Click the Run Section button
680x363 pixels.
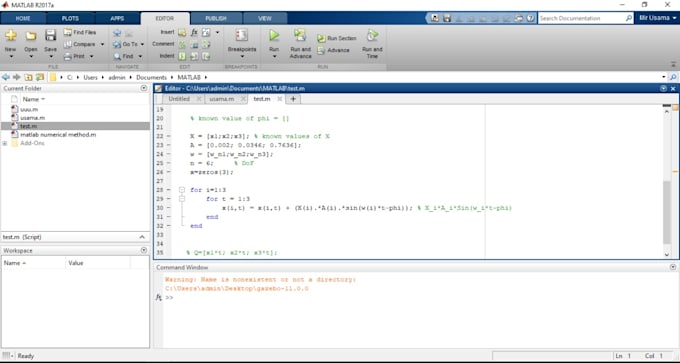337,38
